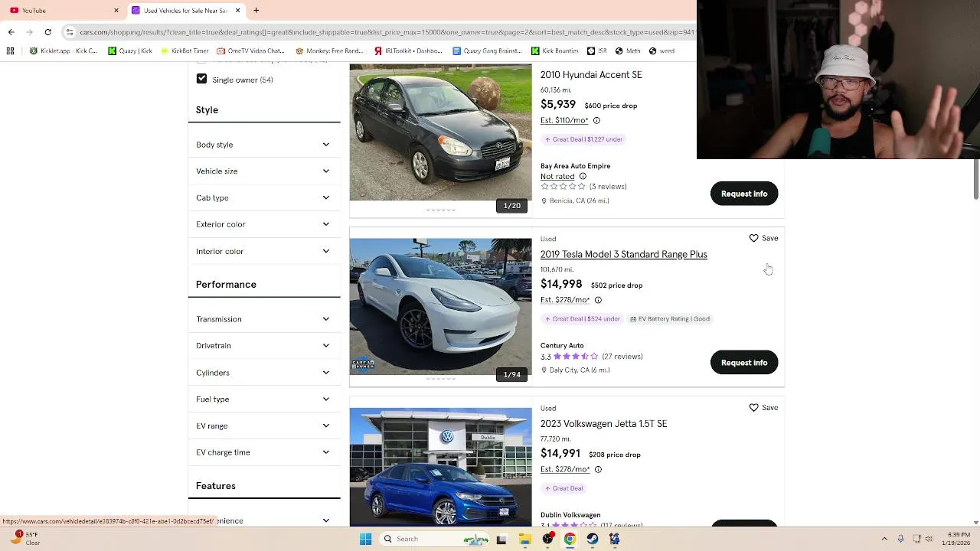
Task: Open the ISR bookmark
Action: click(x=597, y=51)
